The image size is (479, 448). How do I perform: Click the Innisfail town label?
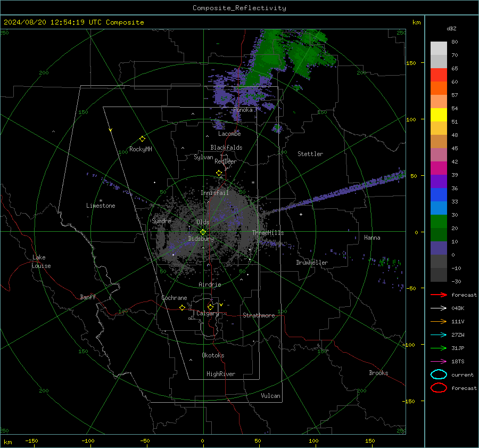(x=215, y=193)
